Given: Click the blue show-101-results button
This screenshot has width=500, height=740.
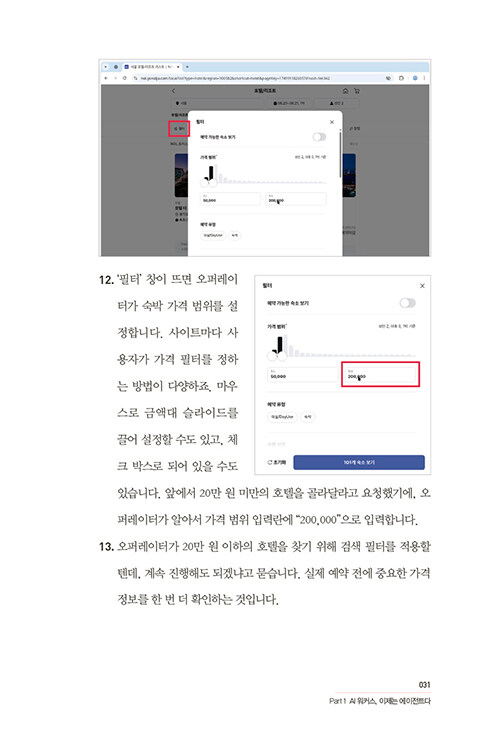Looking at the screenshot, I should tap(359, 462).
